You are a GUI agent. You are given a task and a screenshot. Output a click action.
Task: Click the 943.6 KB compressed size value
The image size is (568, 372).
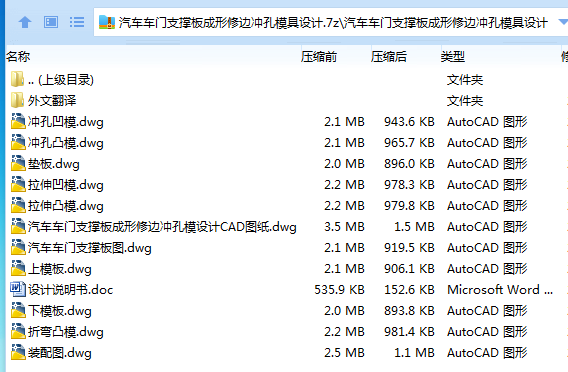(409, 122)
